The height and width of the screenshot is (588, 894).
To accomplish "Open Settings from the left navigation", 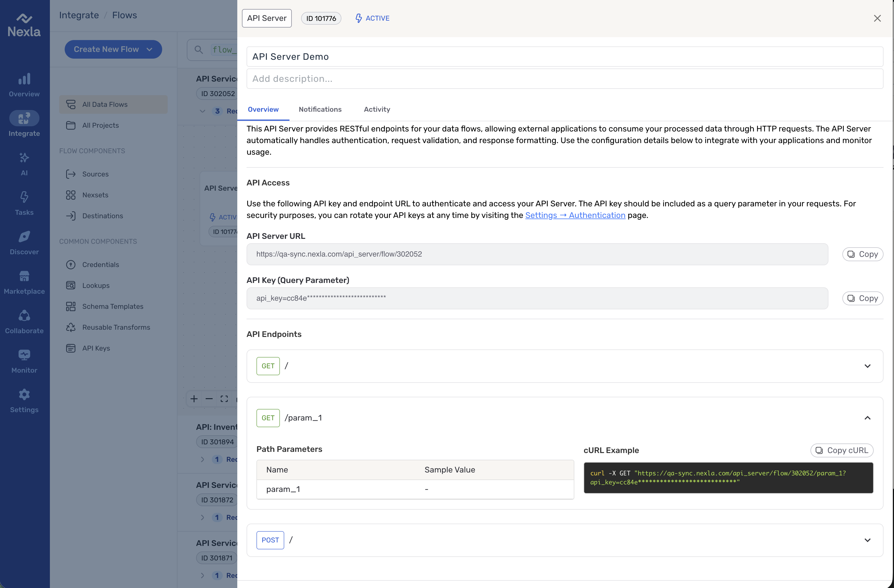I will (24, 401).
